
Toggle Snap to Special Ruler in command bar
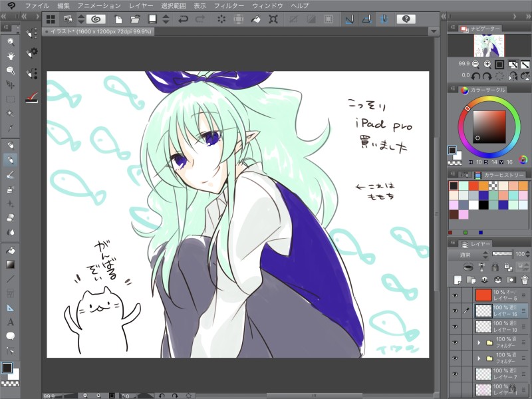coord(366,19)
